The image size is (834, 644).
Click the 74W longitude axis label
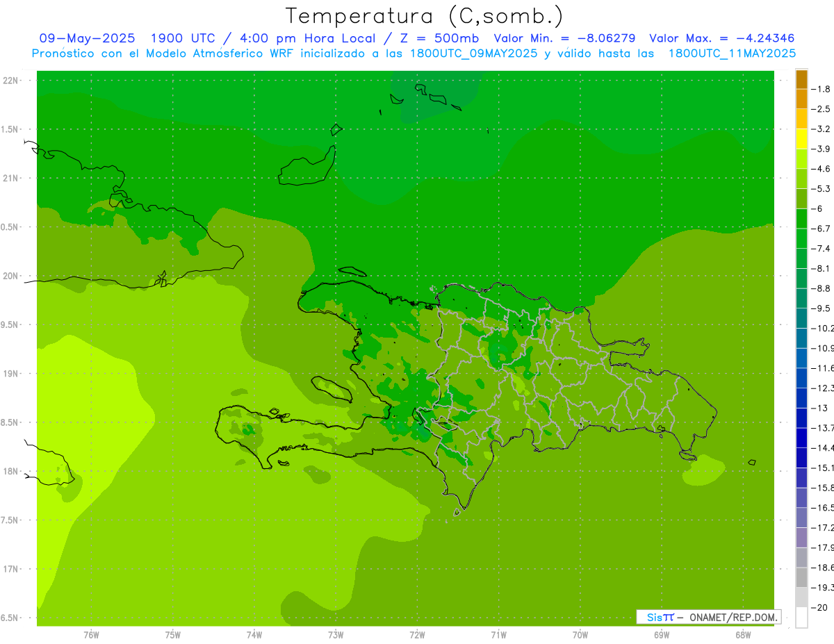[254, 635]
